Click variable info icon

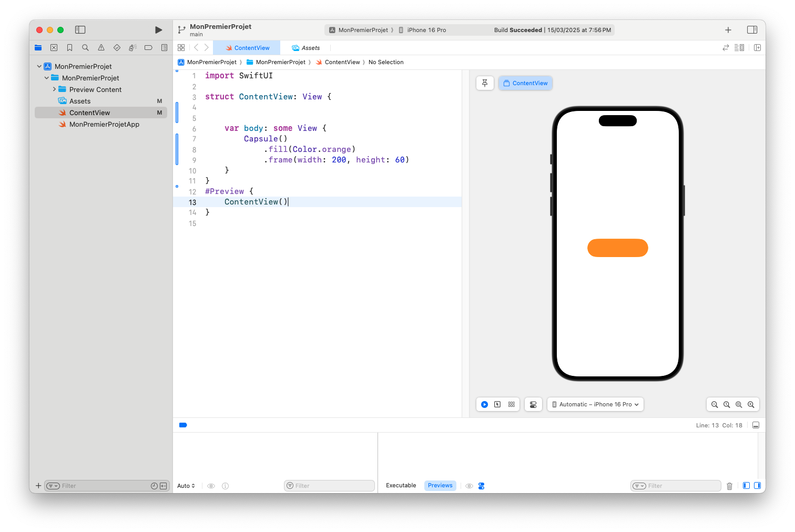pos(225,486)
